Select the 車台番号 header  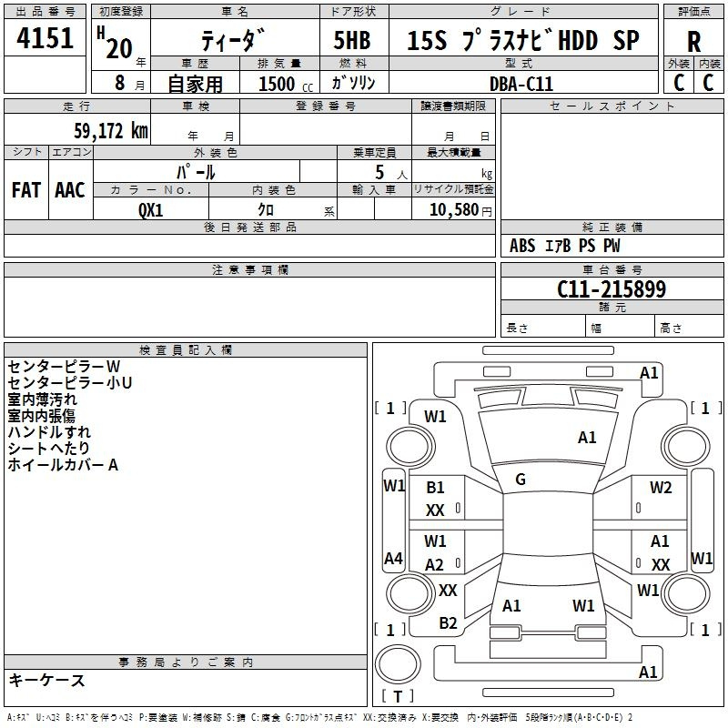(612, 269)
